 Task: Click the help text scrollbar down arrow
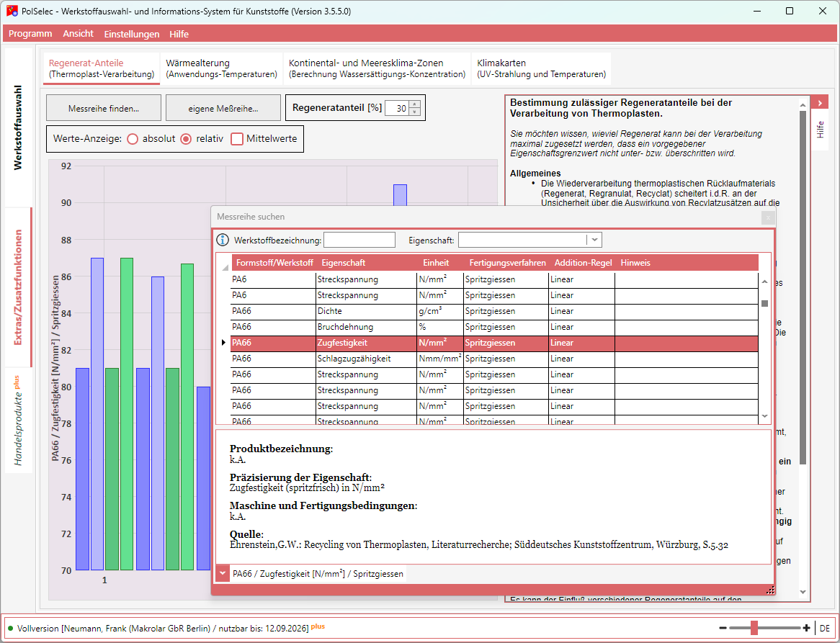point(803,592)
